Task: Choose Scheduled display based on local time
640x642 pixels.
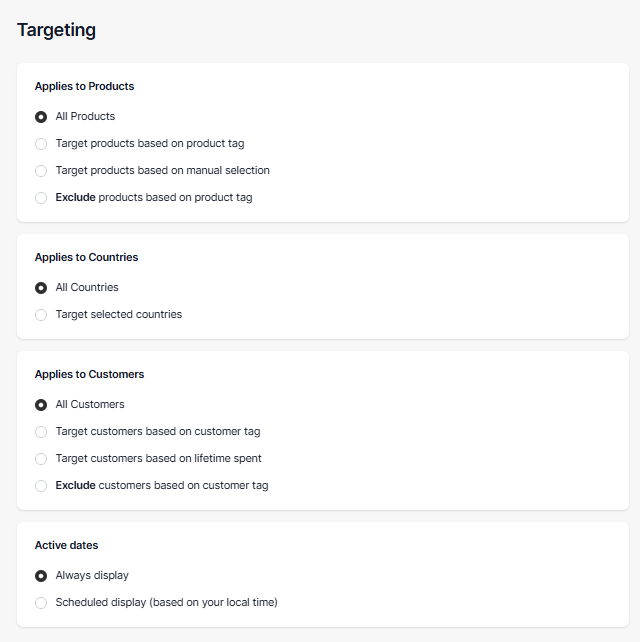Action: click(41, 603)
